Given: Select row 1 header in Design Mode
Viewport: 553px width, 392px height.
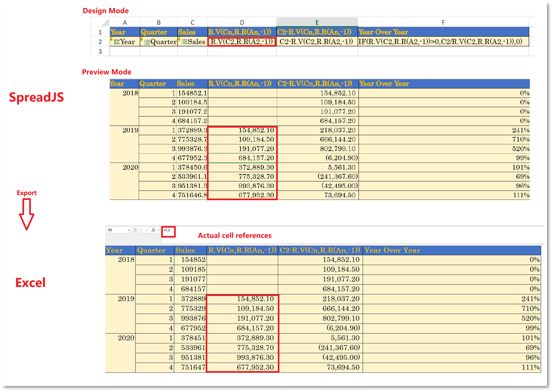Looking at the screenshot, I should (x=100, y=32).
